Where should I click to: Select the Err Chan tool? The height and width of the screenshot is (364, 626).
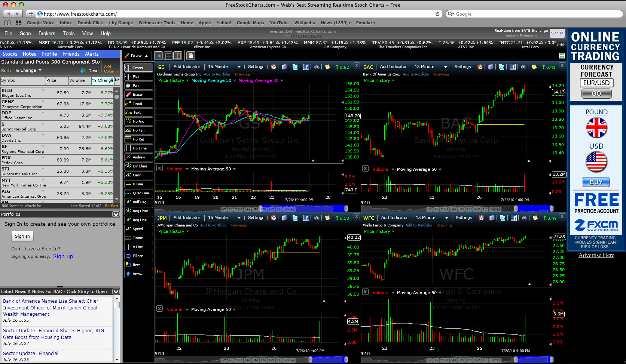tap(138, 166)
